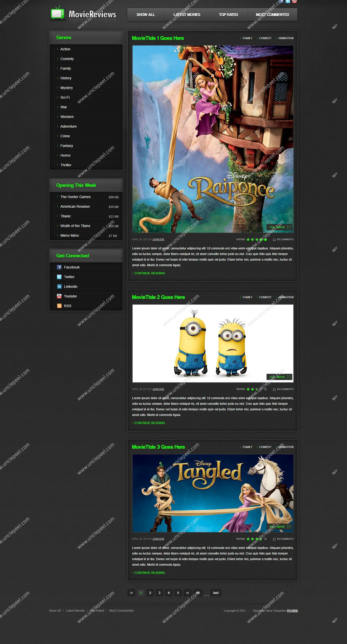Open Top Rated nav tab
The image size is (347, 644).
(228, 15)
